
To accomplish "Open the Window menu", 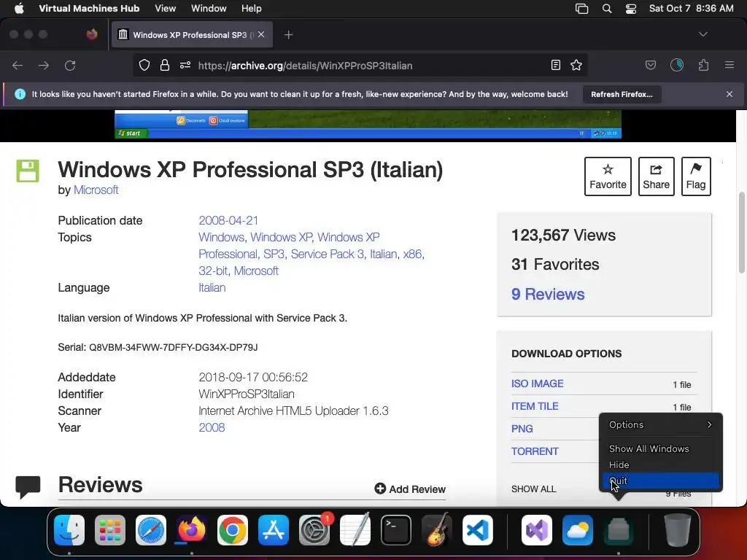I will (209, 9).
